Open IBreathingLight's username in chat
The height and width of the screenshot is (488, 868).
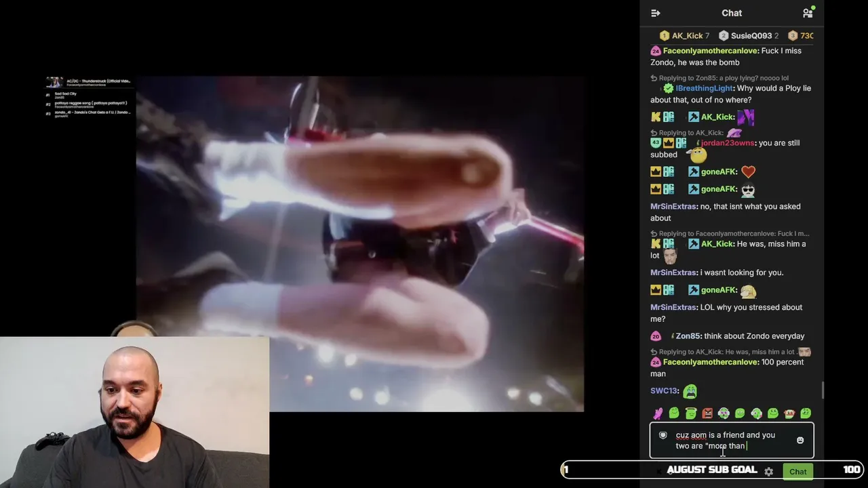tap(705, 88)
